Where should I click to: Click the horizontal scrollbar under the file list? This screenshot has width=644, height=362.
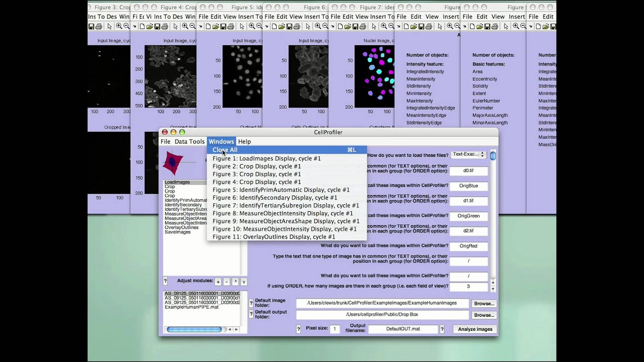pos(202,329)
